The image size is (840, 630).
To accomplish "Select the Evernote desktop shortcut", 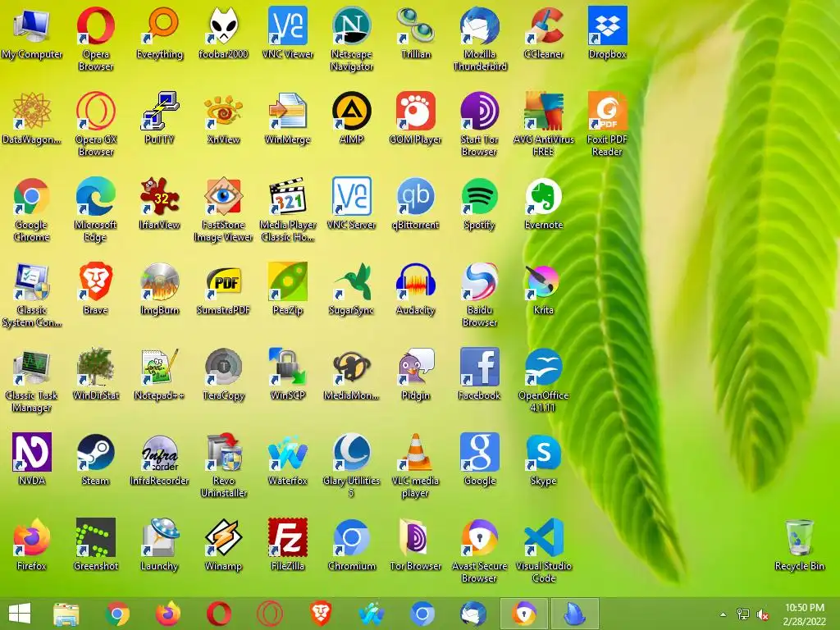I will [x=544, y=203].
